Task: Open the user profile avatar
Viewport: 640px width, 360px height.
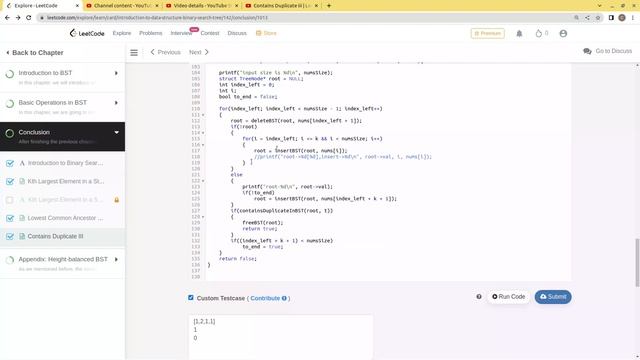Action: [563, 33]
